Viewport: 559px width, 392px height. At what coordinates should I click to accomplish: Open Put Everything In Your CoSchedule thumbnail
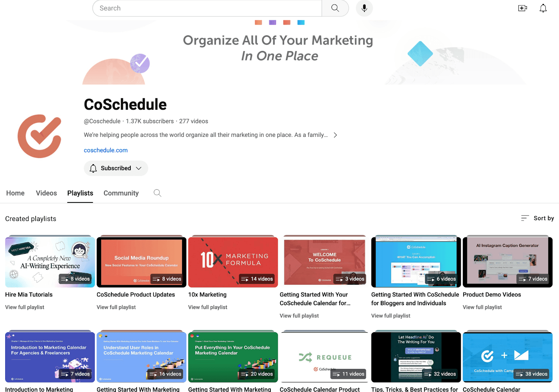coord(233,357)
